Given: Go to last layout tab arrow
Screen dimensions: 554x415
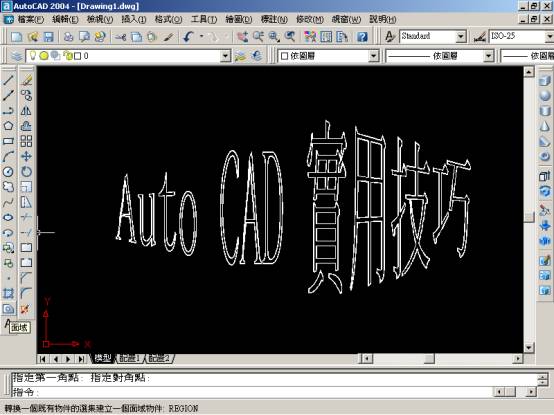Looking at the screenshot, I should (81, 359).
